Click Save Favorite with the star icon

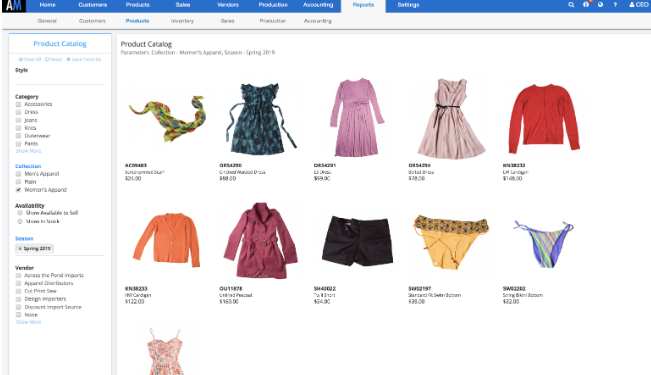83,59
